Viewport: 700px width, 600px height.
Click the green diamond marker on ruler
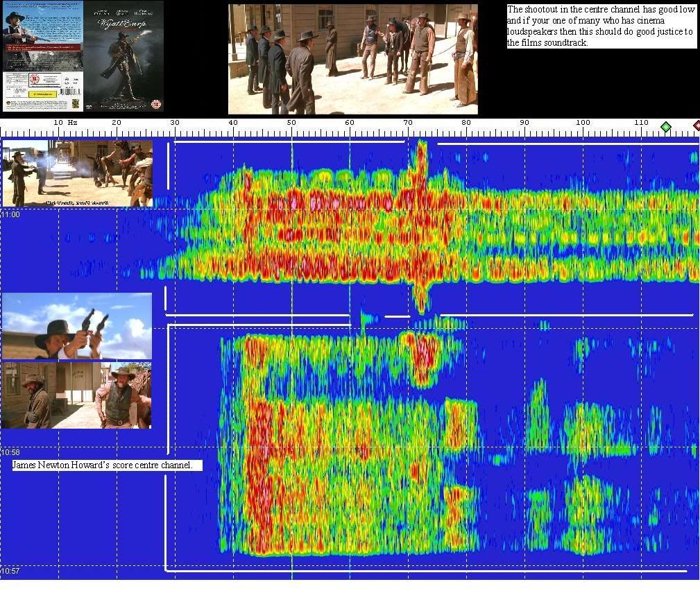tap(665, 126)
